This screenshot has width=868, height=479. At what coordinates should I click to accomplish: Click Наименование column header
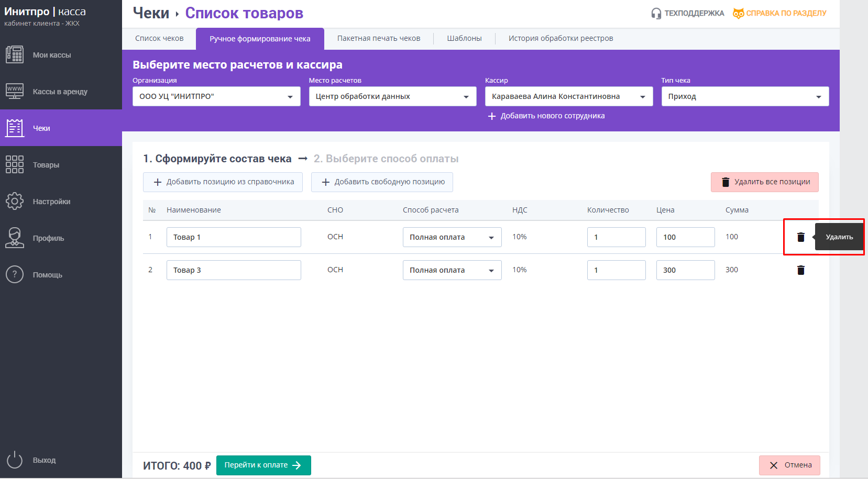tap(194, 210)
